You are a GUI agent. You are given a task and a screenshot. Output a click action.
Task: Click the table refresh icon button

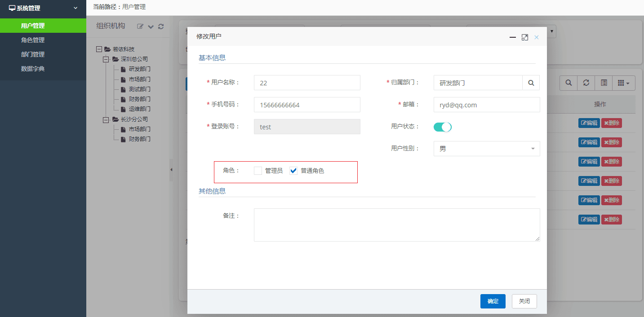click(586, 83)
